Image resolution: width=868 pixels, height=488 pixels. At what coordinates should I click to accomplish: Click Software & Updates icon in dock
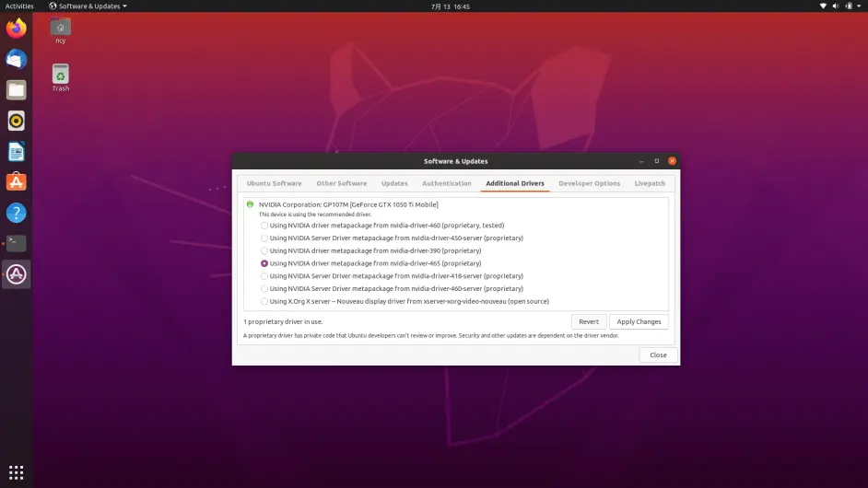(x=16, y=273)
